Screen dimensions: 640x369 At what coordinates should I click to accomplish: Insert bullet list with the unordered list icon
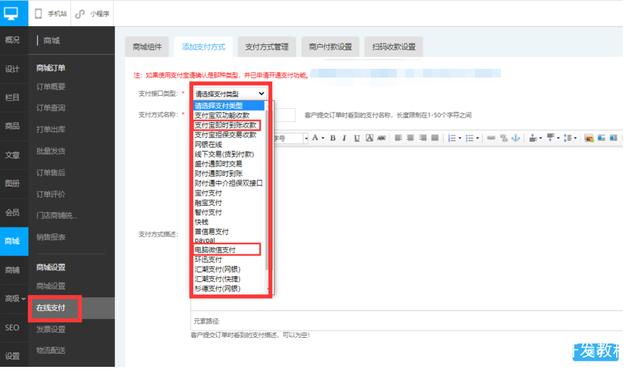(x=469, y=138)
